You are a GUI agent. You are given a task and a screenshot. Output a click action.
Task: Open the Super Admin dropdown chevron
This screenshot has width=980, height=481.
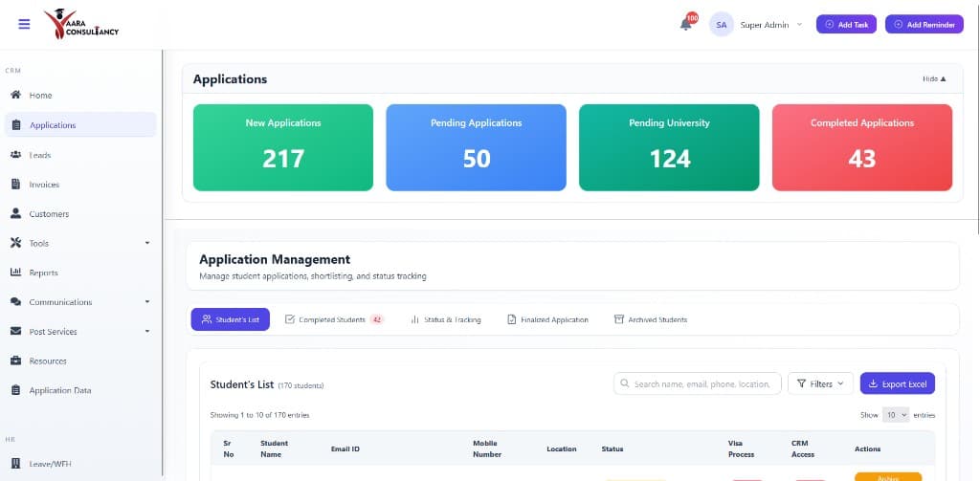(x=799, y=25)
